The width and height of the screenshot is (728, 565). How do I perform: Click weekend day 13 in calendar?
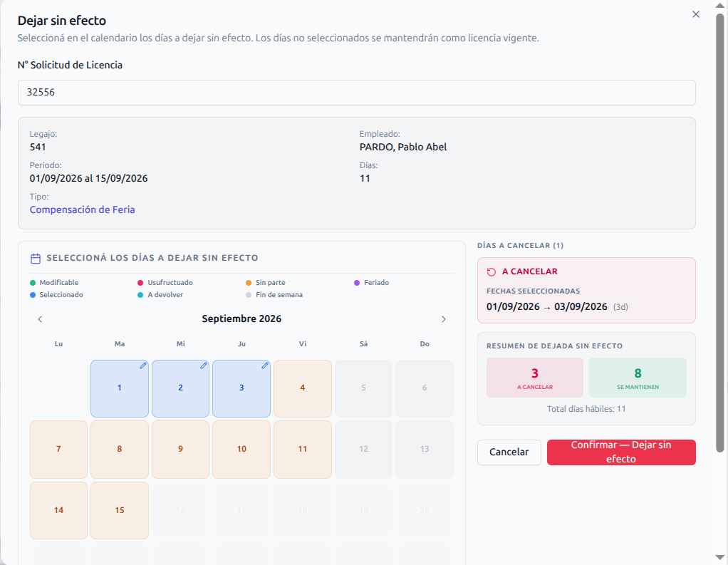click(x=425, y=450)
